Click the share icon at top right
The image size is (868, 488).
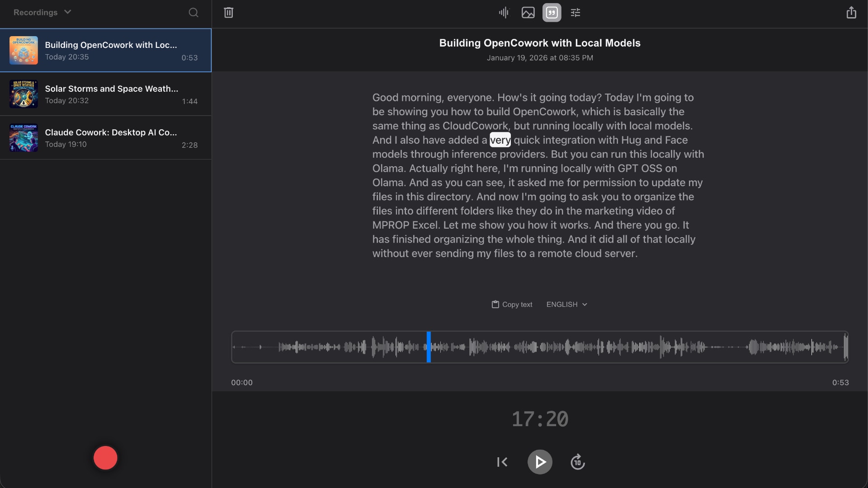coord(851,13)
